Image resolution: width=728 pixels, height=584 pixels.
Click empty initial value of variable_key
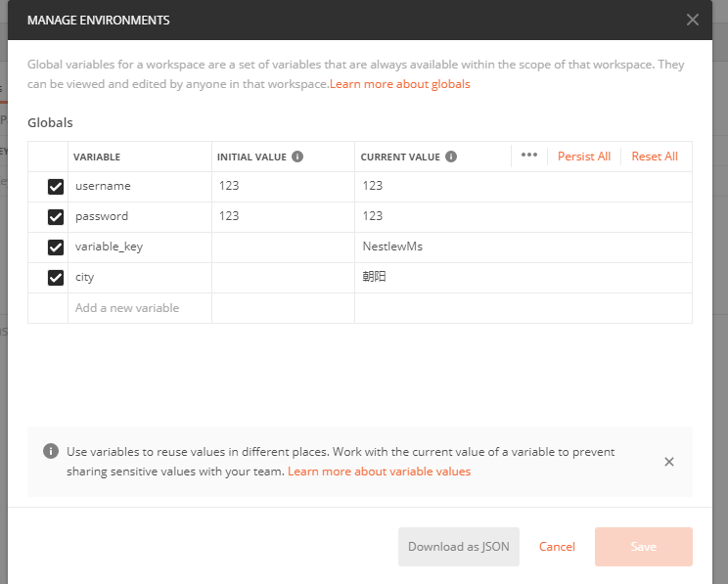coord(283,247)
